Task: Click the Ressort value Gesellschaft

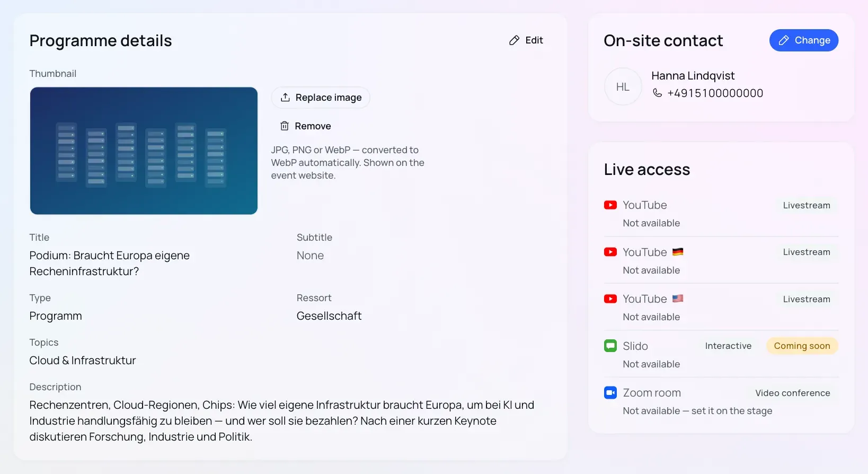Action: pyautogui.click(x=329, y=316)
